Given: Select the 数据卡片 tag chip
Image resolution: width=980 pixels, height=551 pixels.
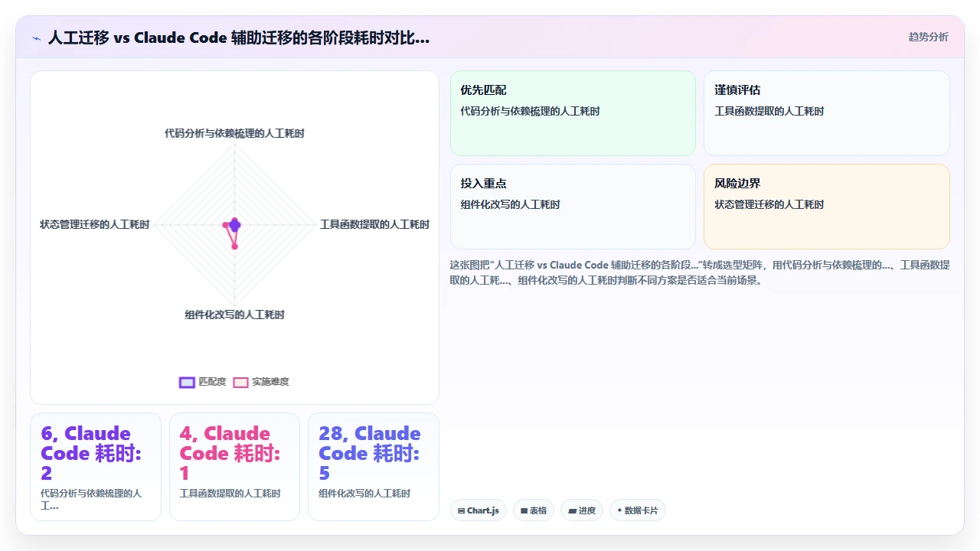Looking at the screenshot, I should click(638, 510).
